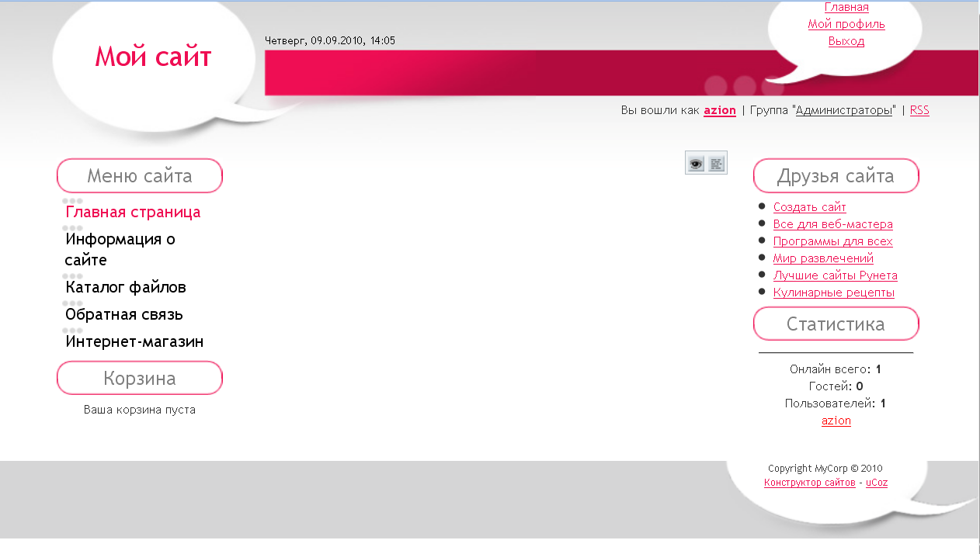980x554 pixels.
Task: Open the Главная link in the top bubble
Action: coord(846,8)
